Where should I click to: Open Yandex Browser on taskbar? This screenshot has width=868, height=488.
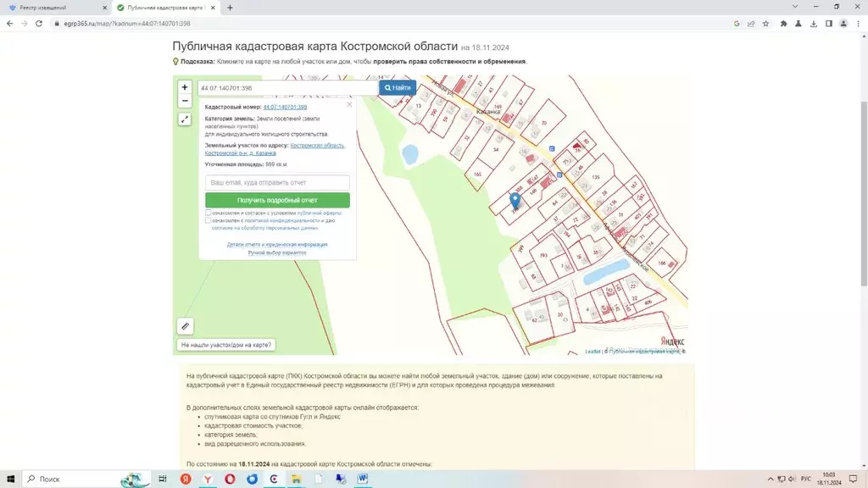coord(208,479)
